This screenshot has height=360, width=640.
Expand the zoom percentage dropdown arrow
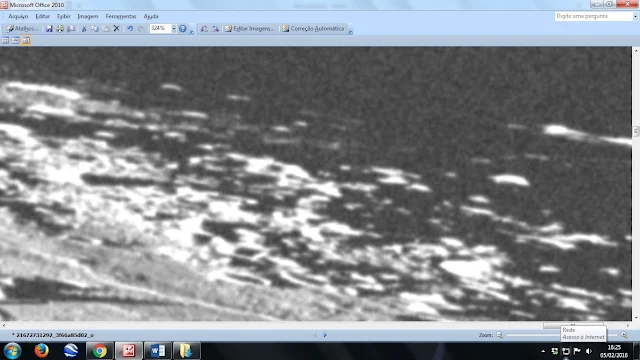pyautogui.click(x=173, y=29)
